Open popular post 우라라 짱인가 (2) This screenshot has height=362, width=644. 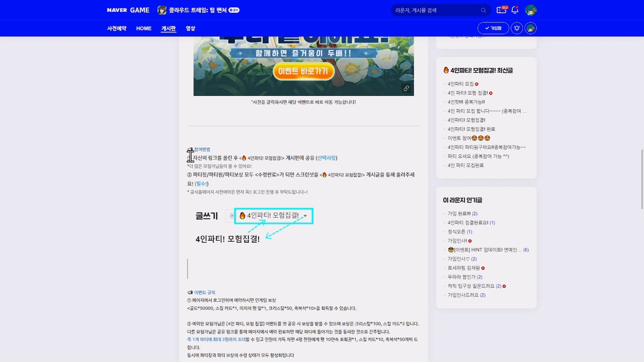pyautogui.click(x=465, y=277)
